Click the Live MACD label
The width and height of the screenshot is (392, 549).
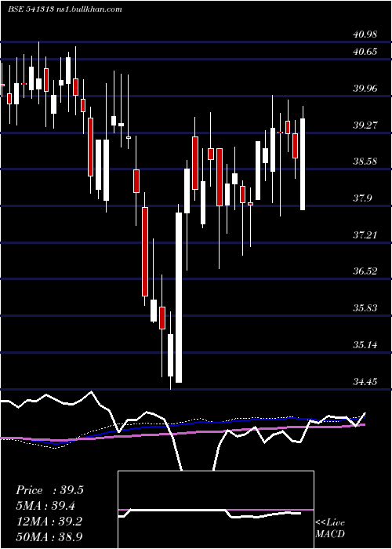tap(330, 528)
